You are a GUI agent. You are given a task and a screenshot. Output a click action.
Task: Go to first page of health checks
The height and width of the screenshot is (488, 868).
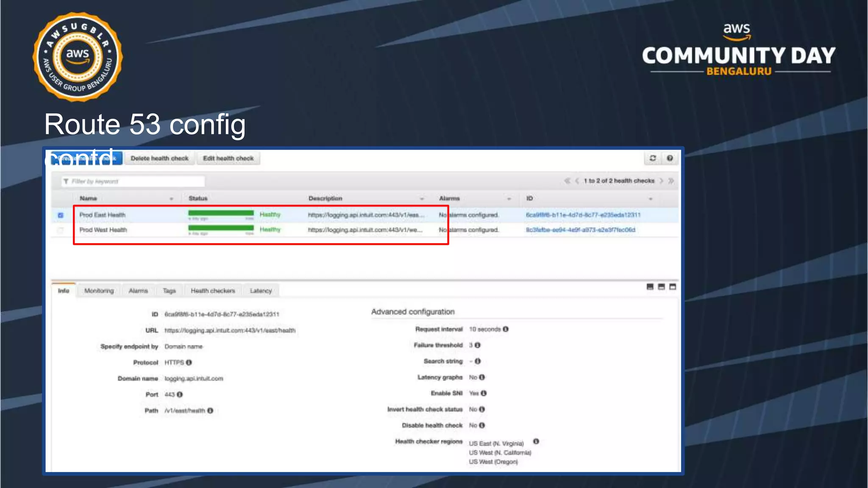pyautogui.click(x=567, y=181)
